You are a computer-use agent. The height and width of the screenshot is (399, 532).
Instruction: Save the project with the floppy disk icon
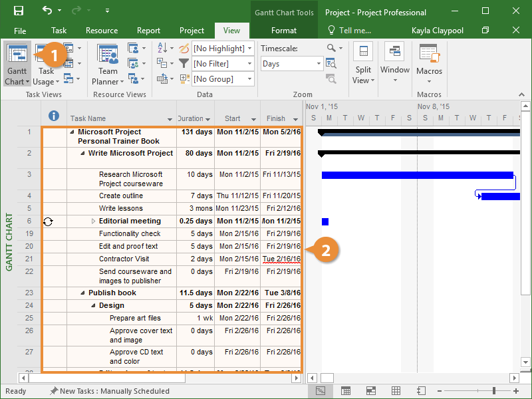pos(19,11)
